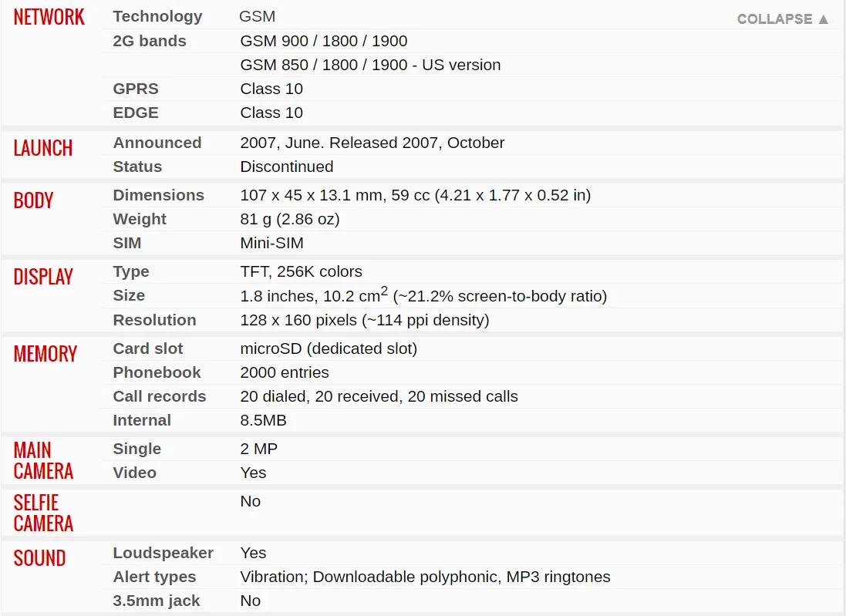The height and width of the screenshot is (616, 846).
Task: Open the 2G bands glossary link
Action: [x=150, y=41]
